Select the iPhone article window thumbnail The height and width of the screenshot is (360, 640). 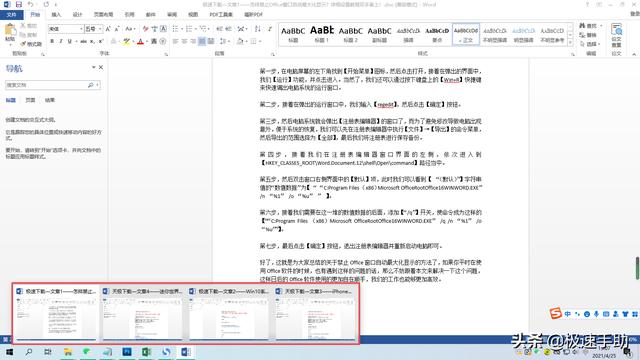point(316,313)
